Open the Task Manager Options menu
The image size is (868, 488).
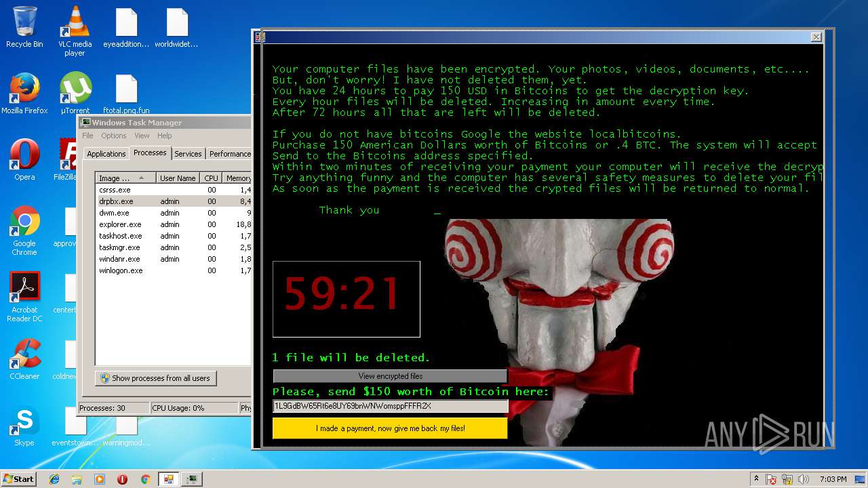(x=113, y=136)
